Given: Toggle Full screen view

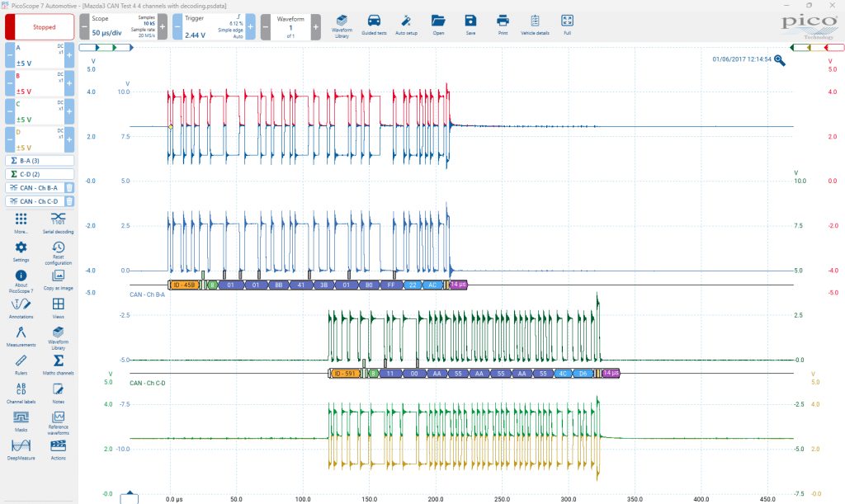Looking at the screenshot, I should click(567, 26).
